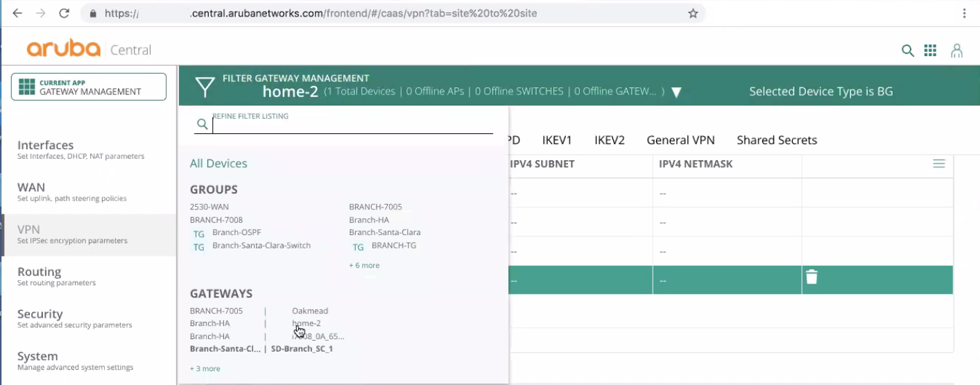Expand the '+ 6 more' groups link
980x385 pixels.
[x=364, y=265]
